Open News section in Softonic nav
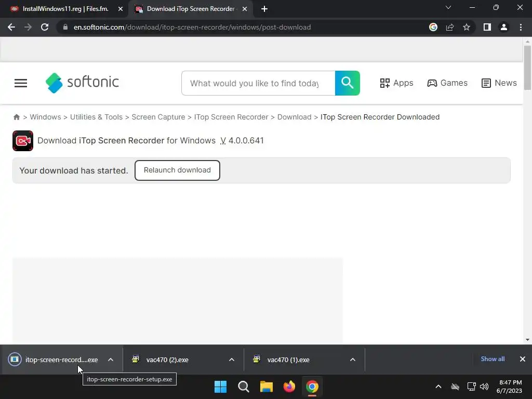The width and height of the screenshot is (532, 399). click(x=499, y=83)
